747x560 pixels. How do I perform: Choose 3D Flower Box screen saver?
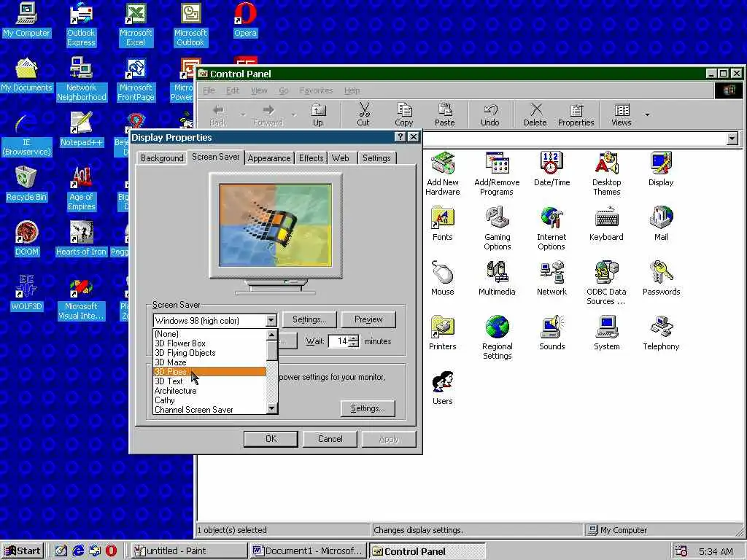(209, 343)
